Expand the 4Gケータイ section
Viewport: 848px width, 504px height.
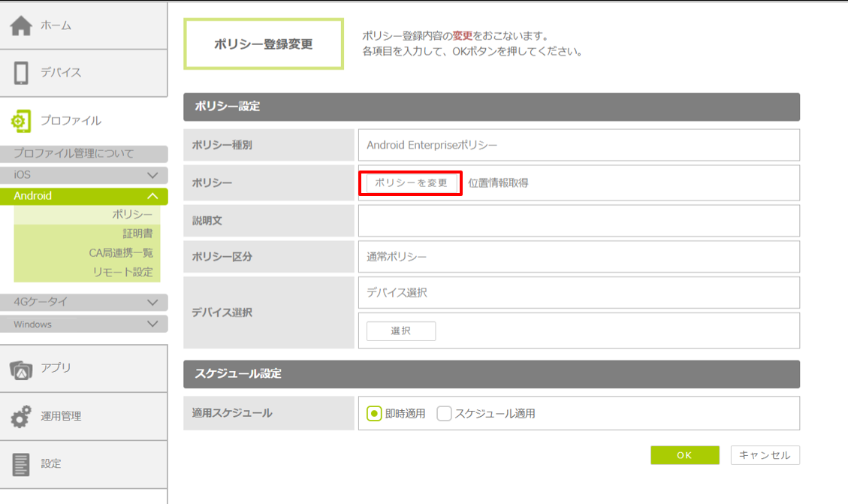tap(152, 302)
